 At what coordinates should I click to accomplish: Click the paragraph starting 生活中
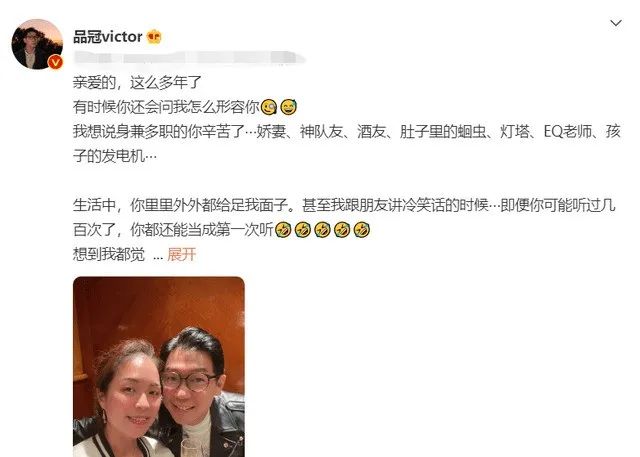[344, 217]
